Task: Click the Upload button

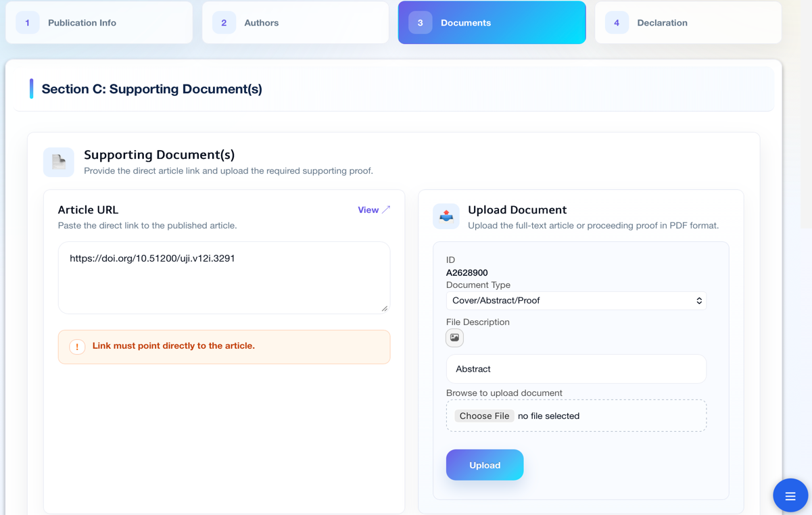Action: 485,465
